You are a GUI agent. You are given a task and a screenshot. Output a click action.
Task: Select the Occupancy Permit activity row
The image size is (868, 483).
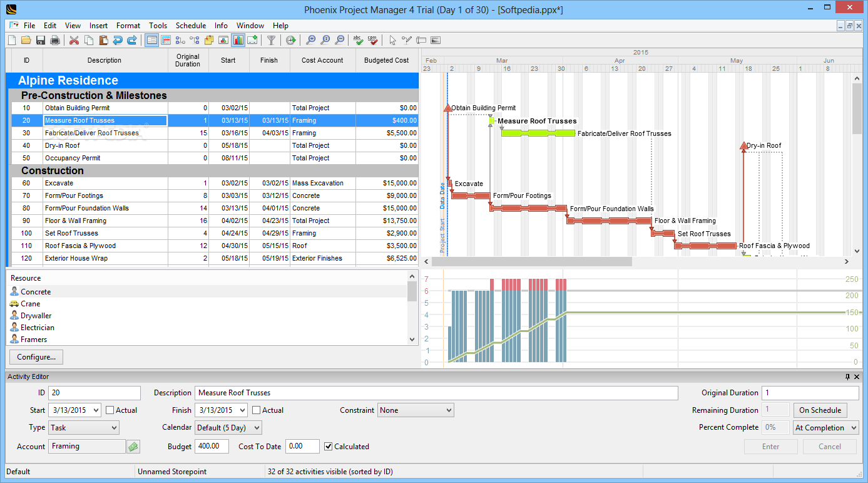tap(215, 158)
